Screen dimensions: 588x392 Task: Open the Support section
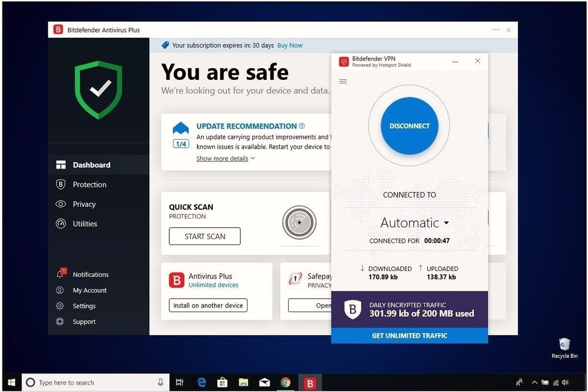(x=84, y=321)
